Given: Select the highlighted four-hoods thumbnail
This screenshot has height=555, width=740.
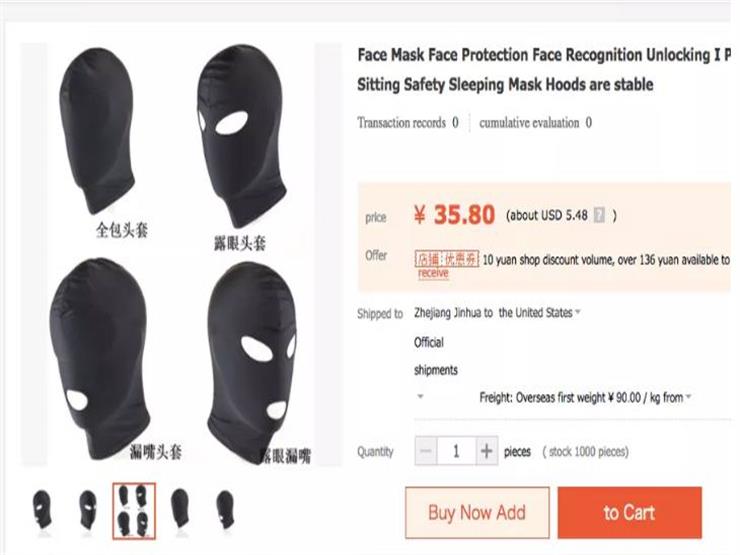Looking at the screenshot, I should pos(134,508).
